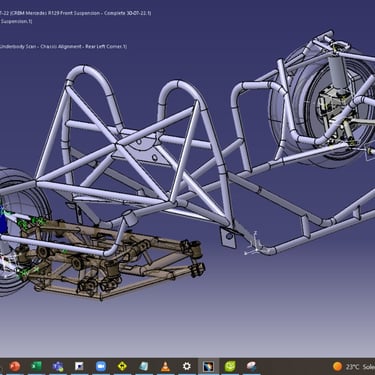Open VLC media player cone icon
The height and width of the screenshot is (375, 375).
tap(165, 366)
